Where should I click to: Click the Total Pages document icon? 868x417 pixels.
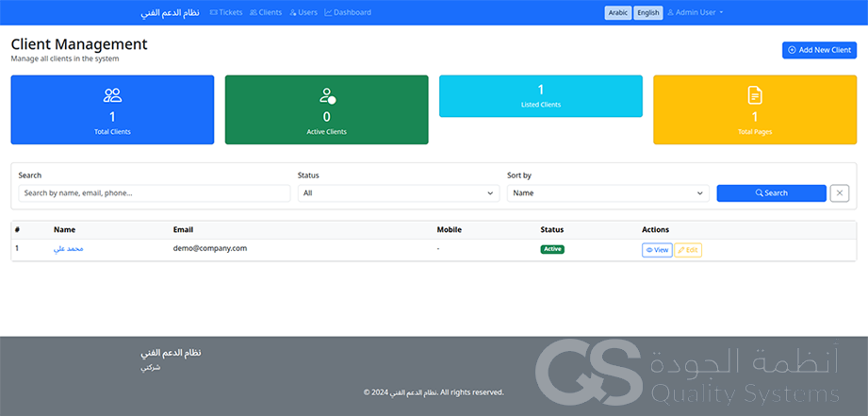tap(755, 95)
